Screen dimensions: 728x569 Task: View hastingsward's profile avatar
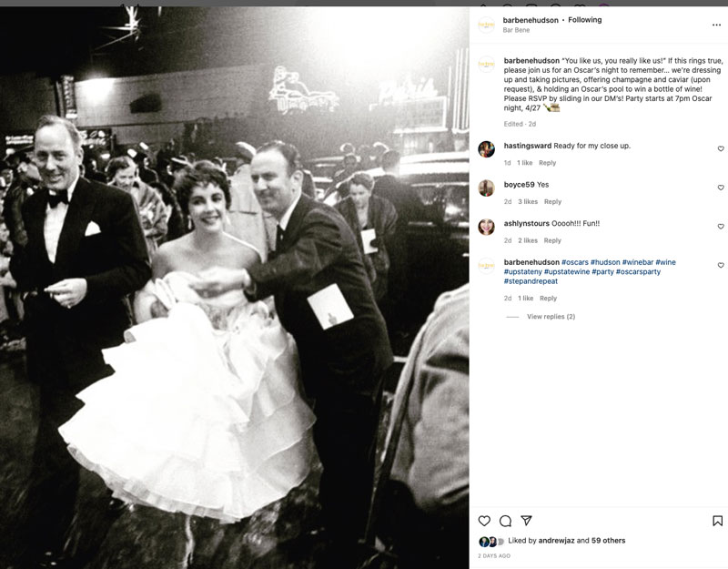(486, 149)
